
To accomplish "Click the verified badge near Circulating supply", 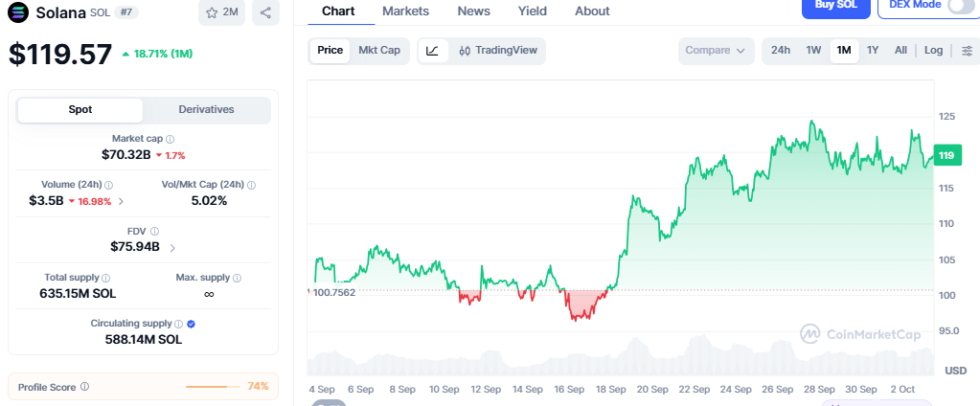I will coord(192,324).
